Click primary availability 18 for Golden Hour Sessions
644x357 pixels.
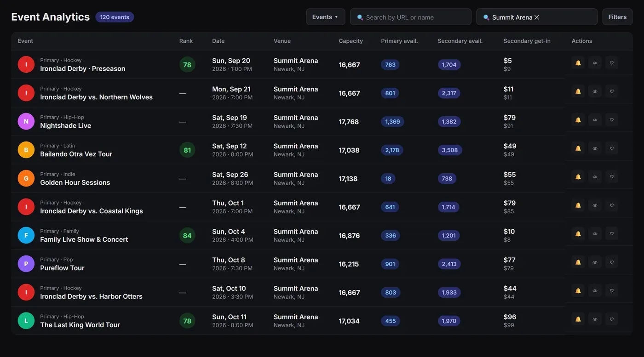(x=388, y=178)
